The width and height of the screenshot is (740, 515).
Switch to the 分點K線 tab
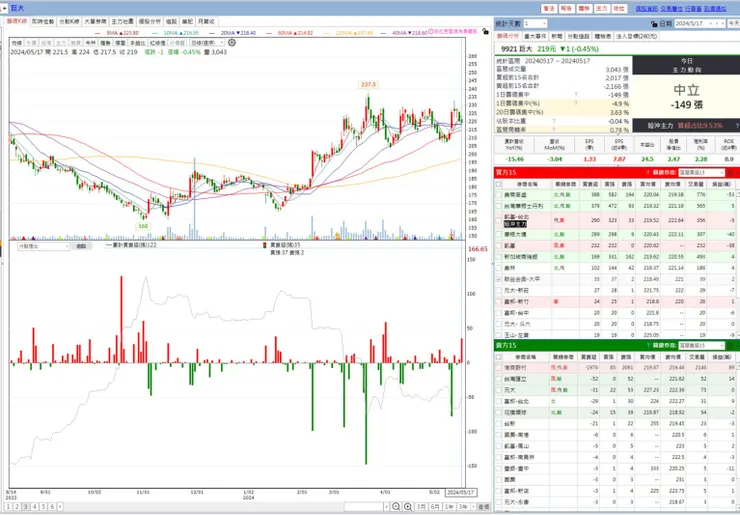[x=69, y=21]
